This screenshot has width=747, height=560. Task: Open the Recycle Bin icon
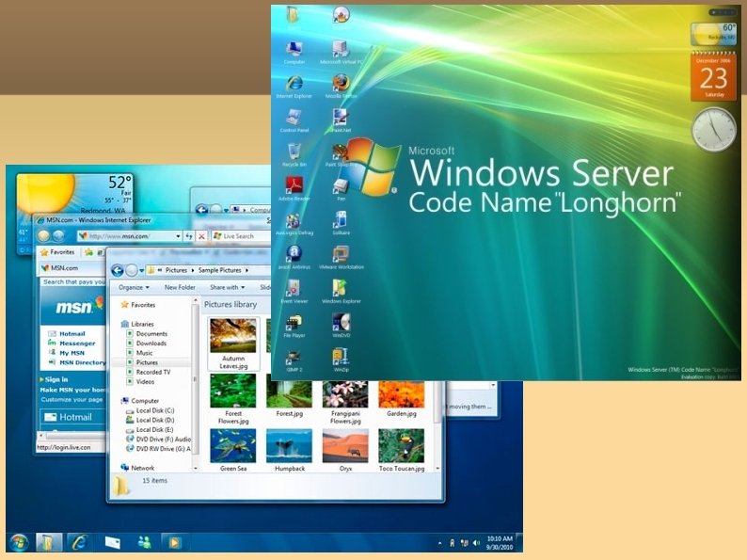click(x=294, y=154)
